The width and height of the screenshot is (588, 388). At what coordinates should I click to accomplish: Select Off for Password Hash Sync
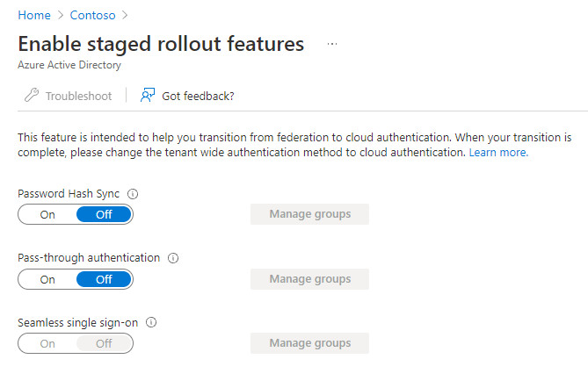click(104, 215)
